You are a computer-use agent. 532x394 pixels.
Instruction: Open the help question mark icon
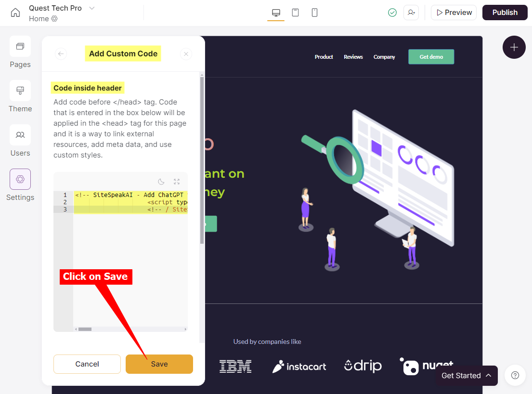(515, 375)
